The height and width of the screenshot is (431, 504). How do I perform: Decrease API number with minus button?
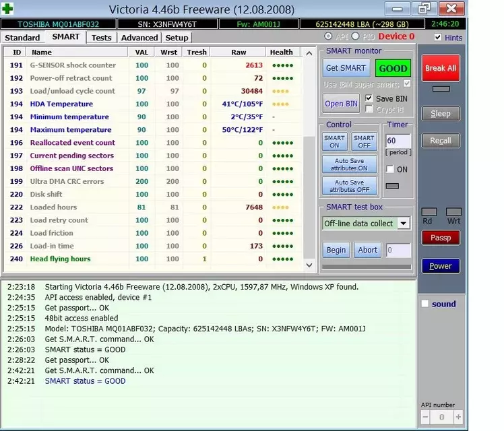(425, 417)
